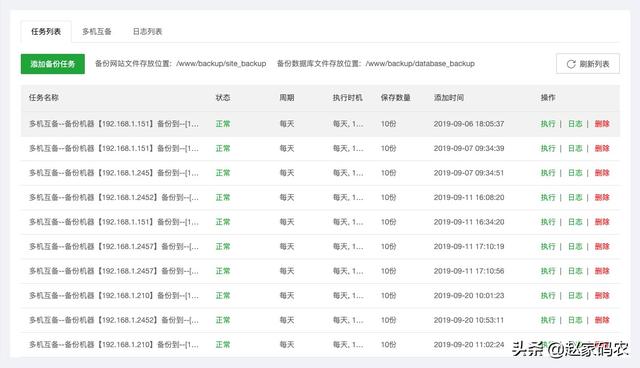
Task: Delete (删除) task added 2019-09-20 10:53:11
Action: tap(602, 320)
